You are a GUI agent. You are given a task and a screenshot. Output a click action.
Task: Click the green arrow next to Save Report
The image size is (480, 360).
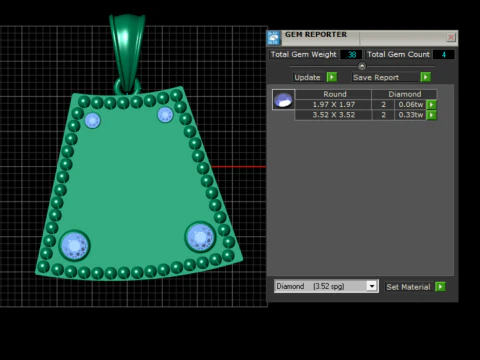[x=426, y=77]
